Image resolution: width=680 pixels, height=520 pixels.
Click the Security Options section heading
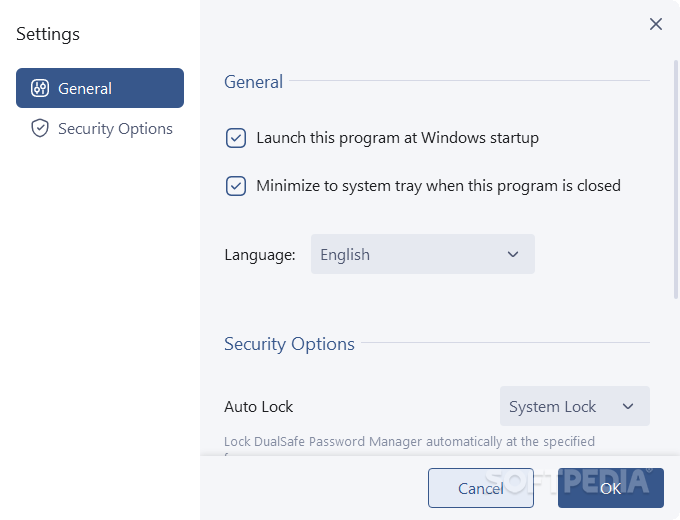[289, 344]
